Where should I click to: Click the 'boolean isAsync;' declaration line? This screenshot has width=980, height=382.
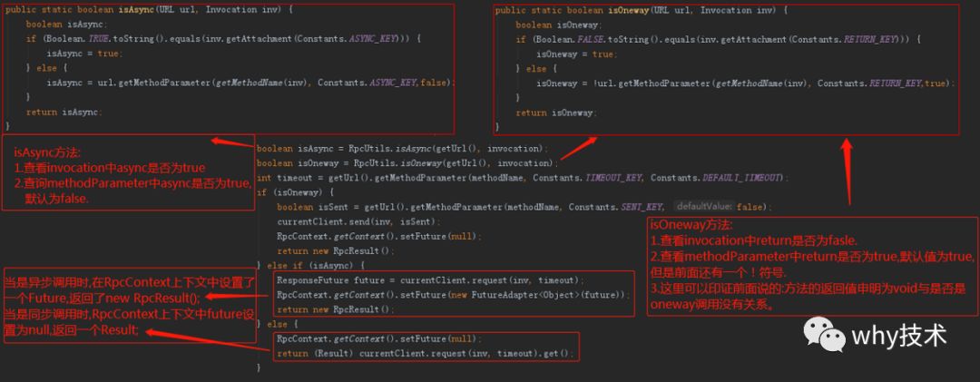pos(67,24)
